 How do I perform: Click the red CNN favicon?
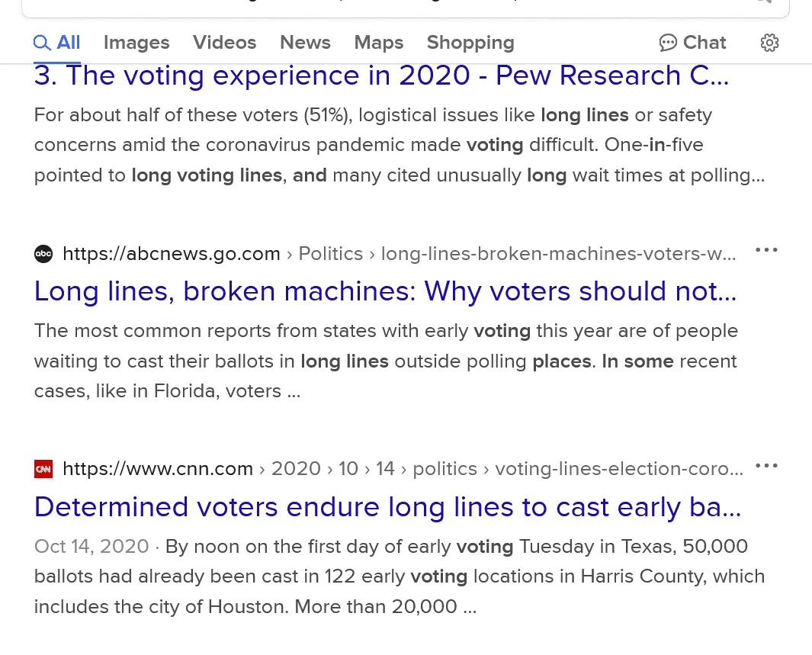43,469
